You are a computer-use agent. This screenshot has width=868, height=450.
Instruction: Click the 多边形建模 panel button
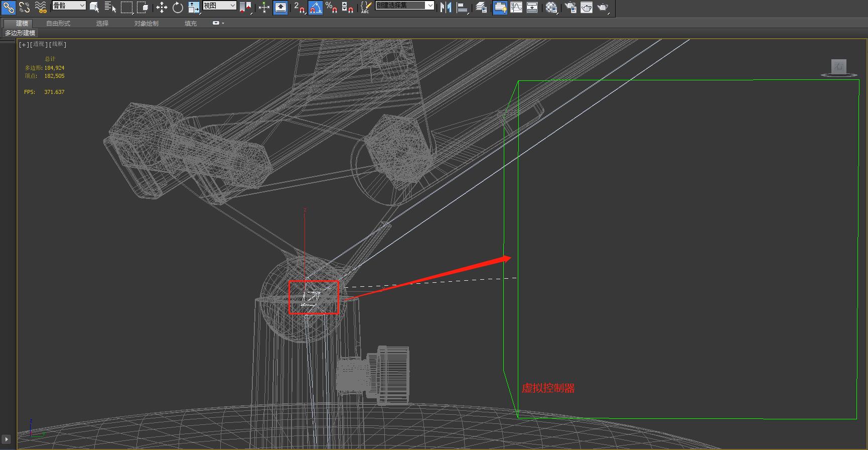point(20,33)
